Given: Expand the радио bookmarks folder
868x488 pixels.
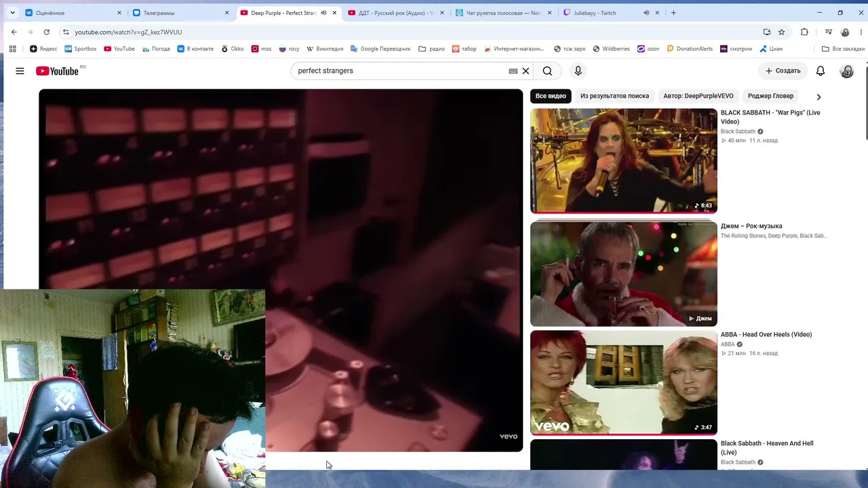Looking at the screenshot, I should pyautogui.click(x=432, y=49).
